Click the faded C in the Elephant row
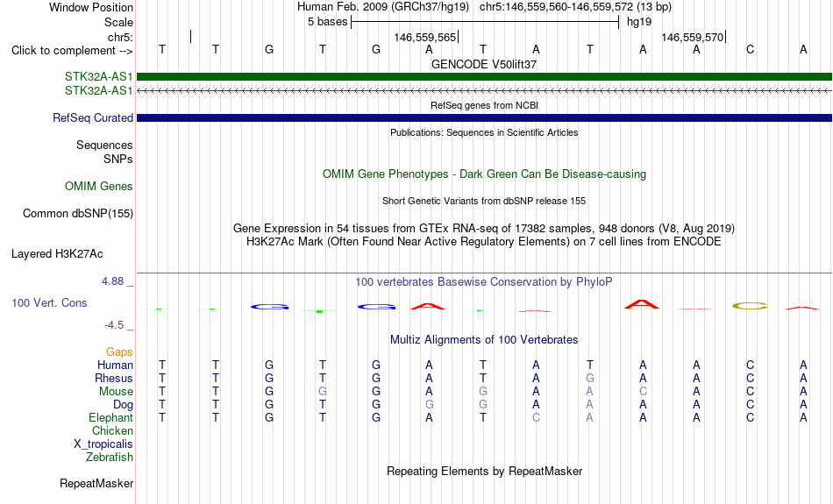 point(536,417)
